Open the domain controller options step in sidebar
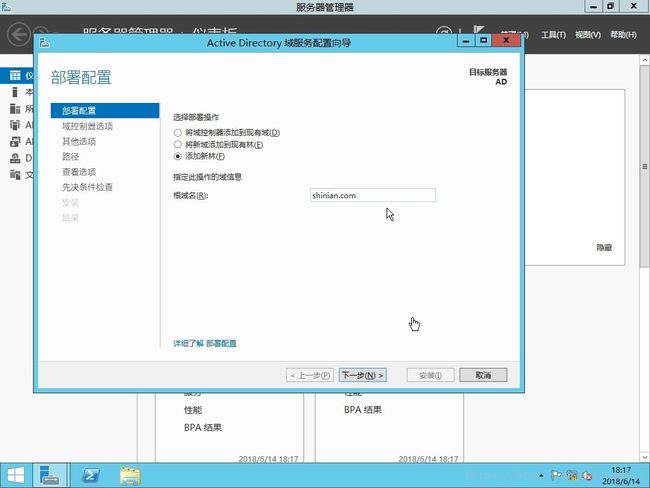Image resolution: width=650 pixels, height=488 pixels. click(x=87, y=126)
